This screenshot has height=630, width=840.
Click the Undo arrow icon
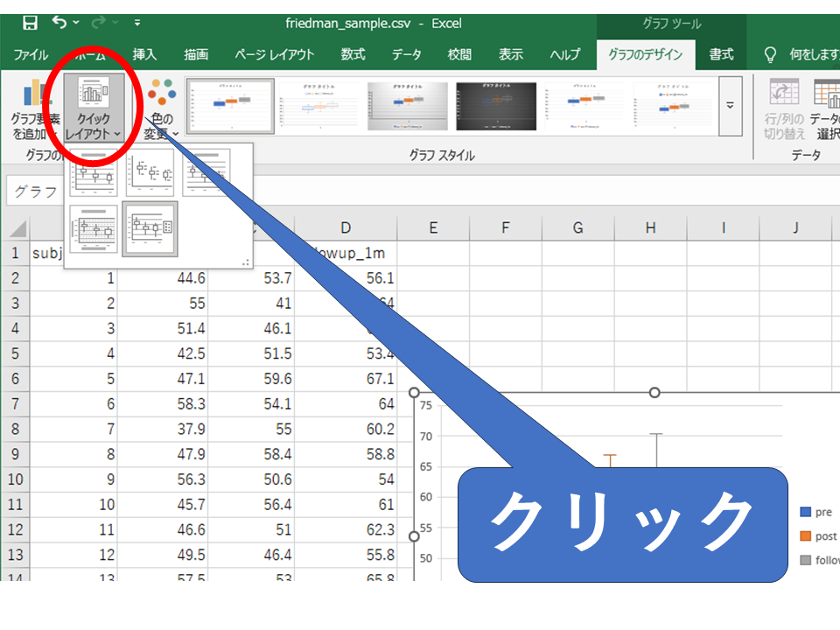point(59,23)
